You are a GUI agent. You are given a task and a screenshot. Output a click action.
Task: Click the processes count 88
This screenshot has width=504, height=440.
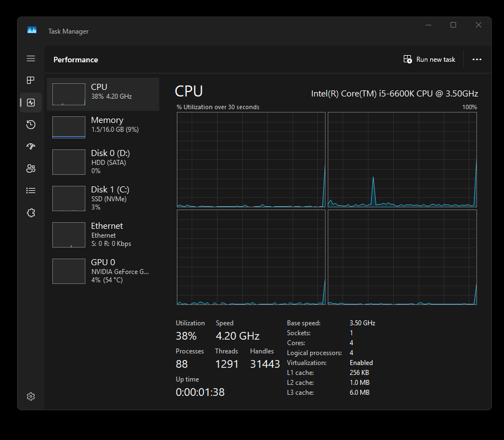click(182, 364)
